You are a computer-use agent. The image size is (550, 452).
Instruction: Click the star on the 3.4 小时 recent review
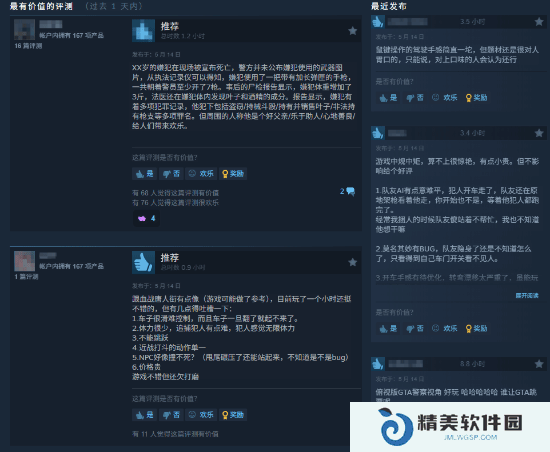539,133
